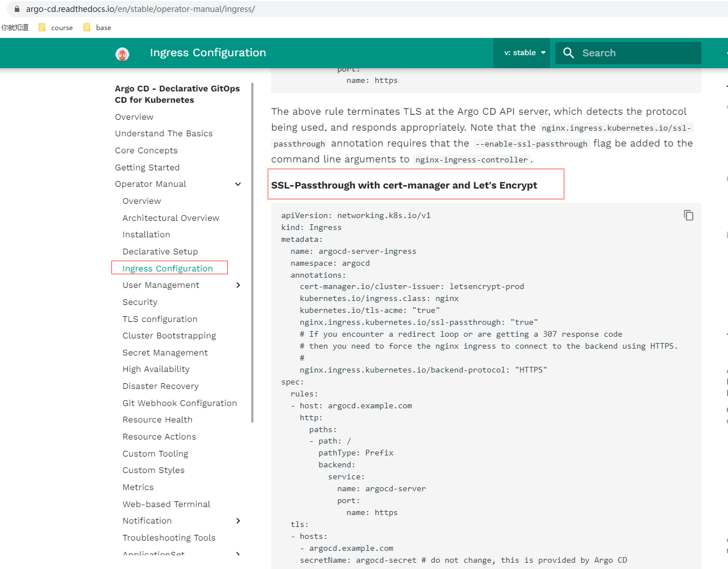Click the Argo CD logo icon
728x569 pixels.
point(122,54)
